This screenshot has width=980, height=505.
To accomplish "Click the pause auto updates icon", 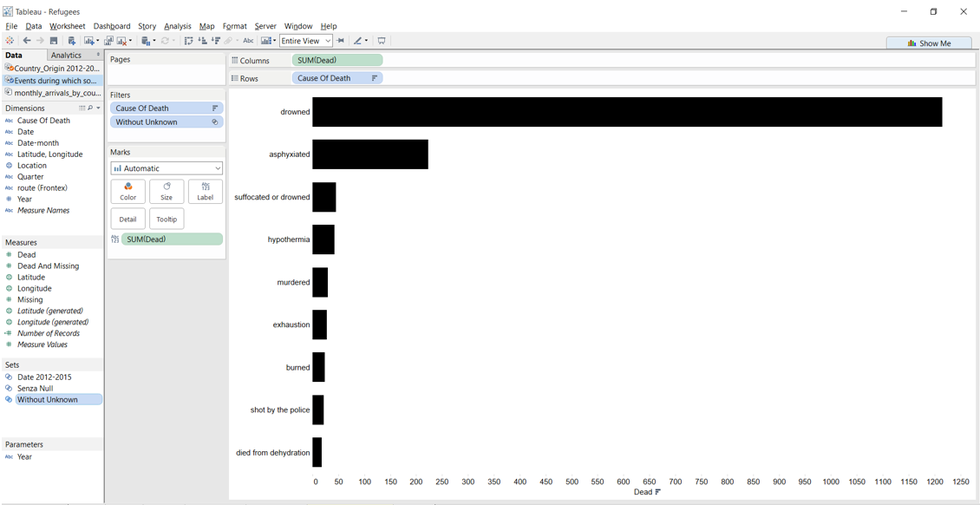I will pos(146,41).
